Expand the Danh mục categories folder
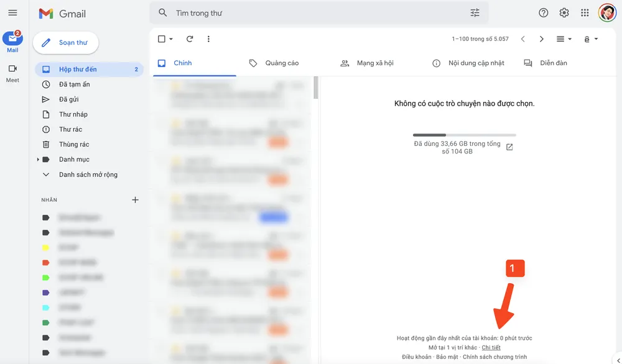 point(38,160)
